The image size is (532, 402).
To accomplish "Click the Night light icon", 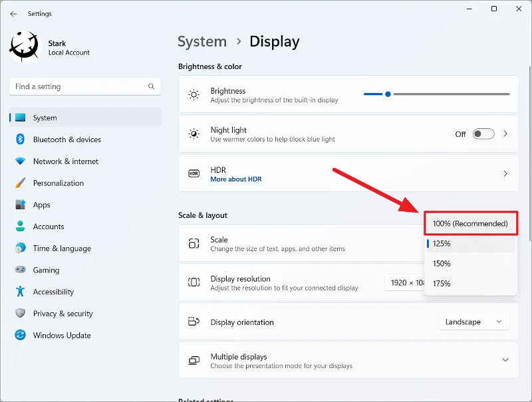I will [x=194, y=134].
